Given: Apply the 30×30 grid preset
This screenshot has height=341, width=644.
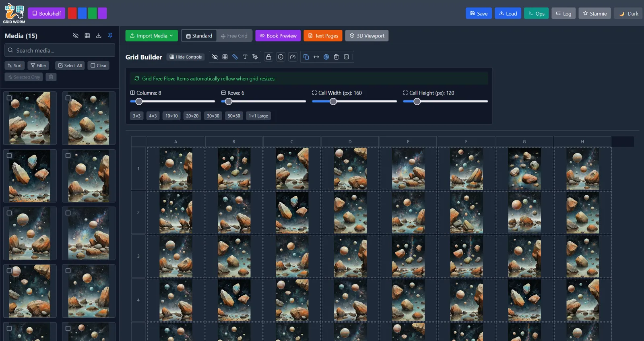Looking at the screenshot, I should [213, 116].
